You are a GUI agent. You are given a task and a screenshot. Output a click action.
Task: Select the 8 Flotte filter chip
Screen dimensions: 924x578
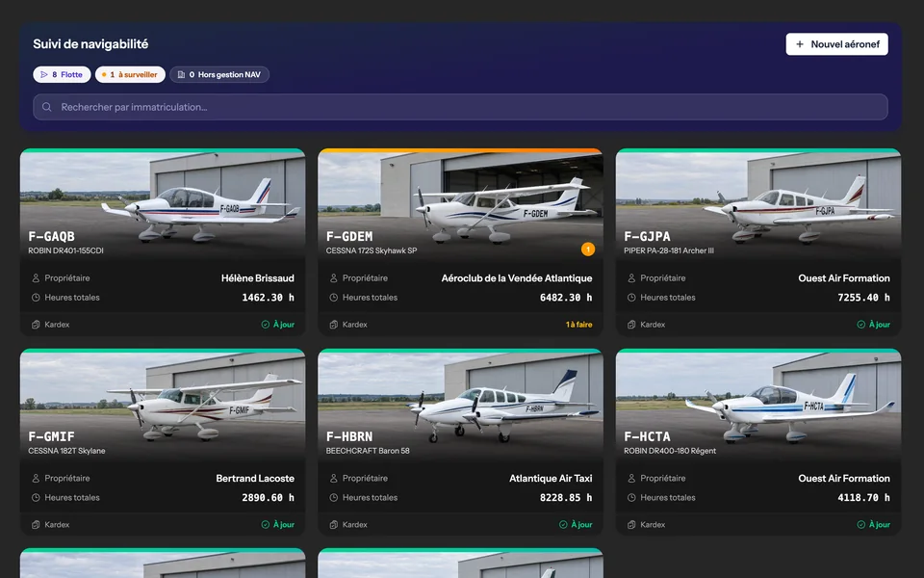(62, 75)
